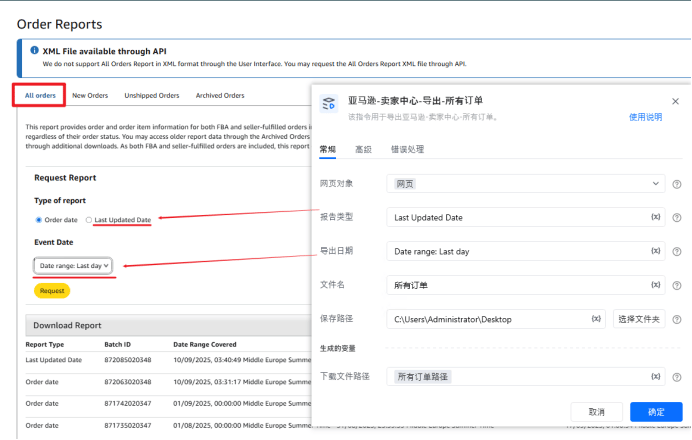Click the Last Updated Date report type cell

point(54,360)
